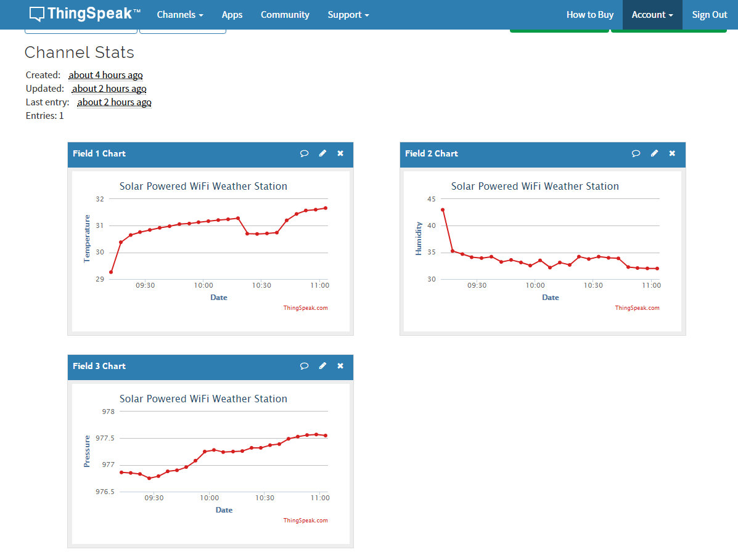Edit Field 2 Chart with pencil icon
The image size is (738, 560).
coord(654,153)
